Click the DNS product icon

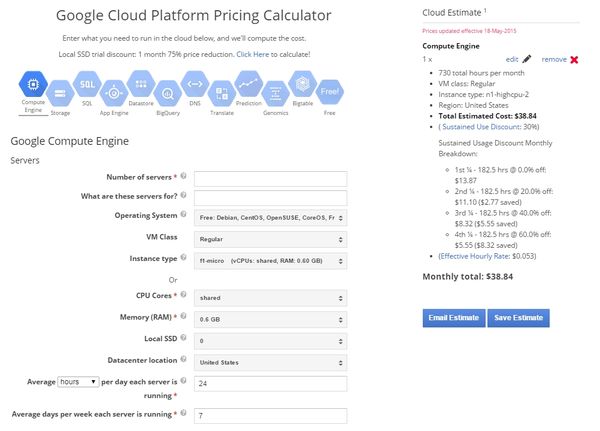(195, 84)
